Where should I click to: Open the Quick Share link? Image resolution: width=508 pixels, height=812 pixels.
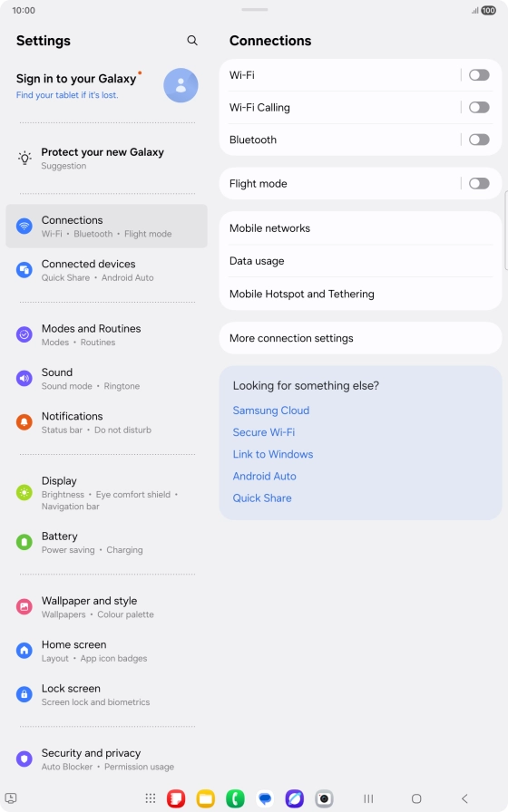[x=262, y=498]
